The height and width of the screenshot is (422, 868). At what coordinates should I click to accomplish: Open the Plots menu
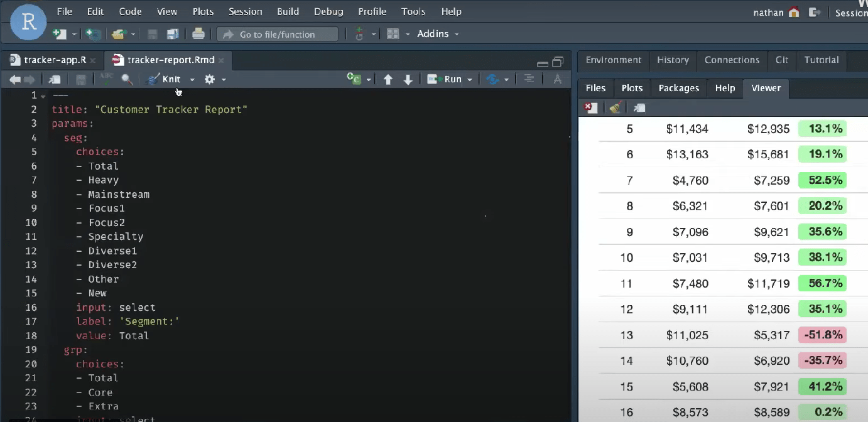203,12
